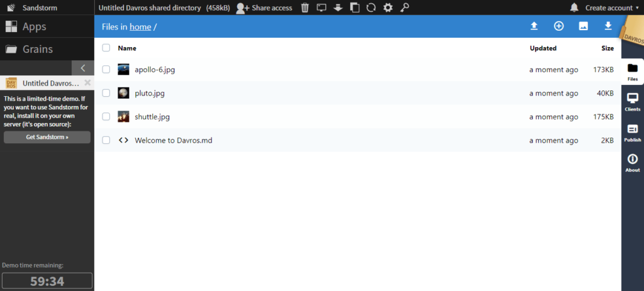Viewport: 644px width, 291px height.
Task: Click the Updated column header
Action: coord(543,48)
